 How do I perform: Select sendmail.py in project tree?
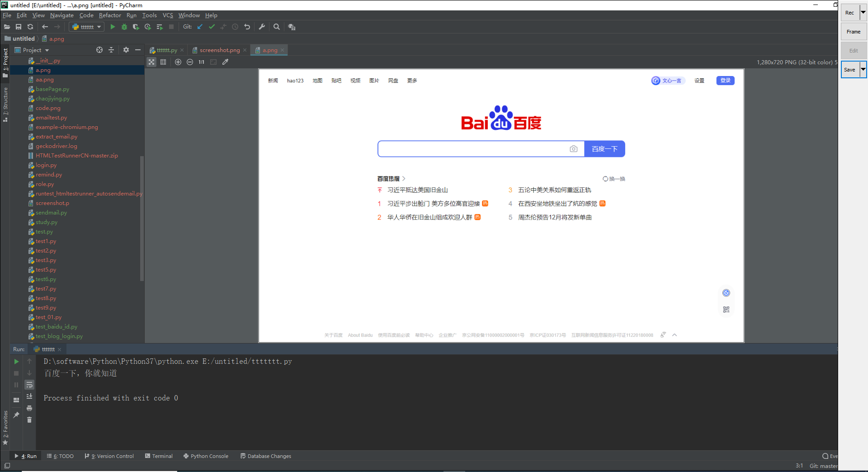(x=51, y=213)
